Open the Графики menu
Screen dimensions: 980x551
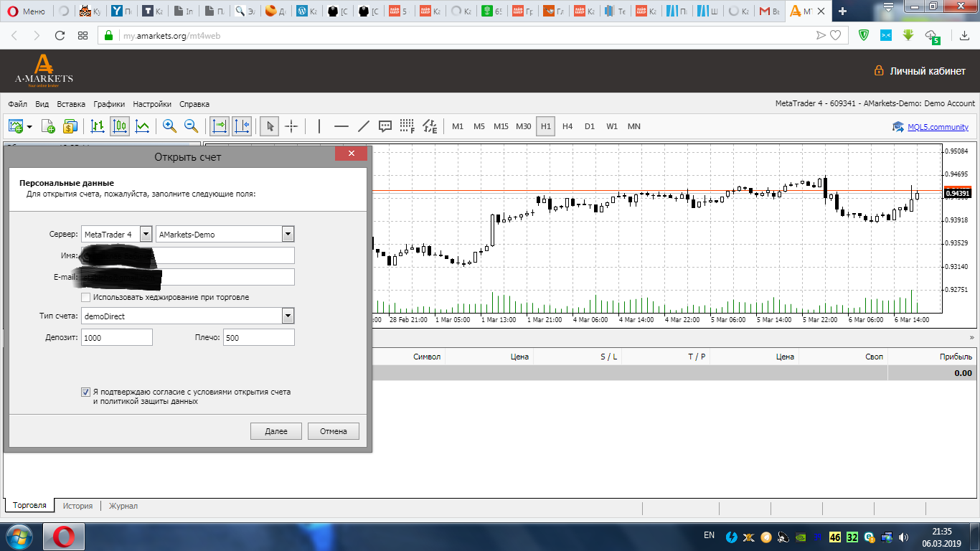coord(109,103)
